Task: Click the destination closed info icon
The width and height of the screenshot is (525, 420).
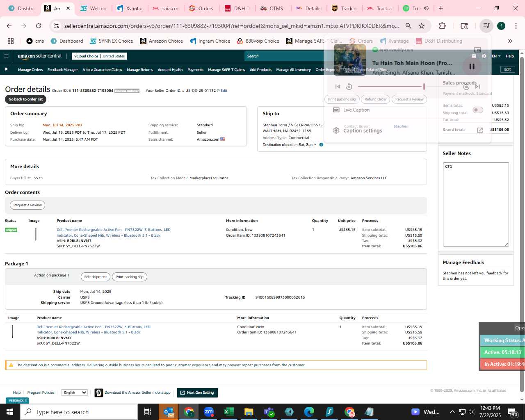Action: pos(321,145)
